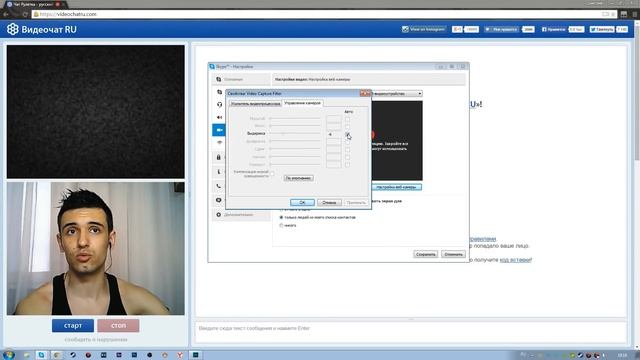Image resolution: width=640 pixels, height=360 pixels.
Task: Click Facebook Нравится button
Action: [x=554, y=29]
